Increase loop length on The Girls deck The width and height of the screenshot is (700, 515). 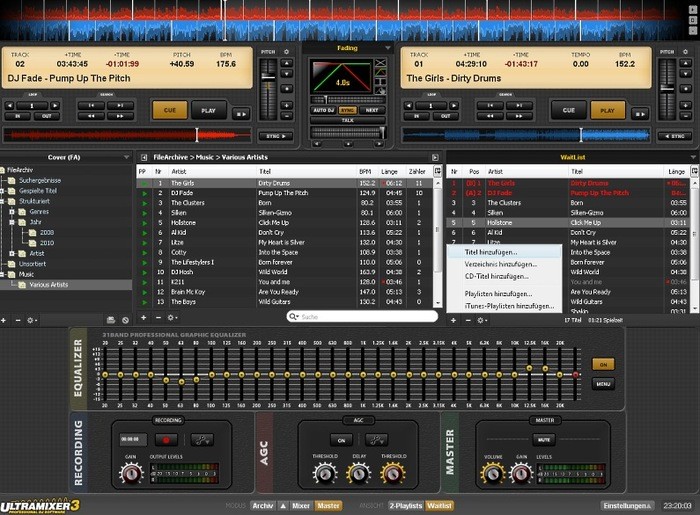coord(454,106)
